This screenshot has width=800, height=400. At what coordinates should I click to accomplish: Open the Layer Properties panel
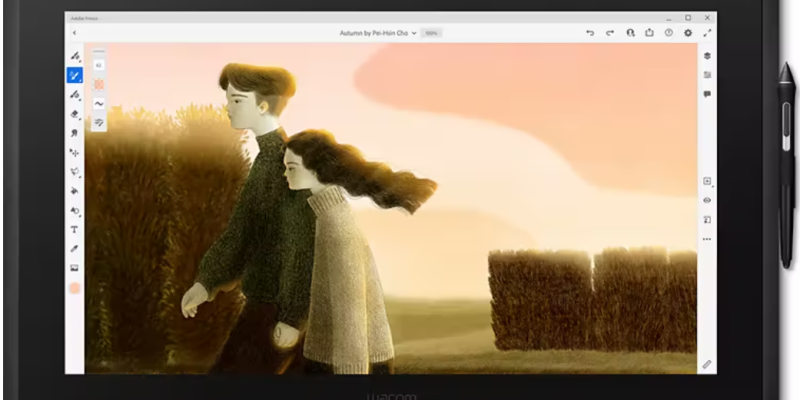[x=707, y=75]
